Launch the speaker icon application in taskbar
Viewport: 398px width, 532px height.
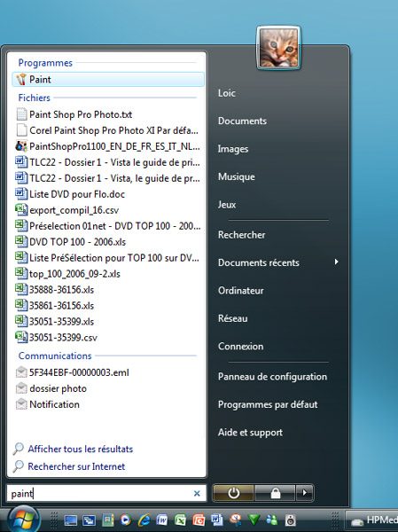click(291, 520)
